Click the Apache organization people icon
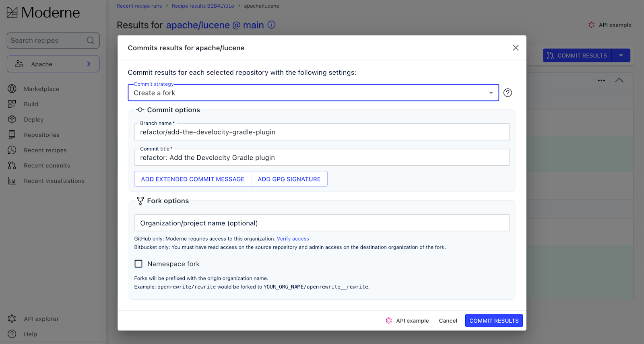 tap(19, 64)
